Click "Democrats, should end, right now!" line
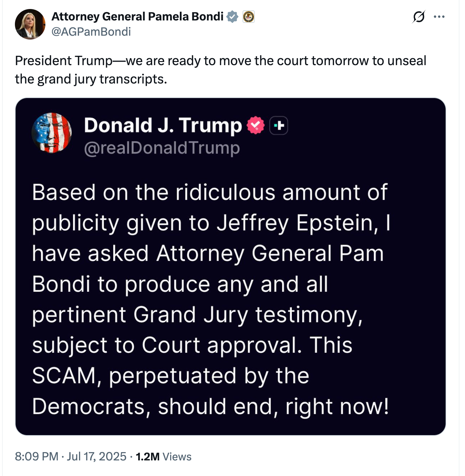The image size is (465, 476). point(210,406)
